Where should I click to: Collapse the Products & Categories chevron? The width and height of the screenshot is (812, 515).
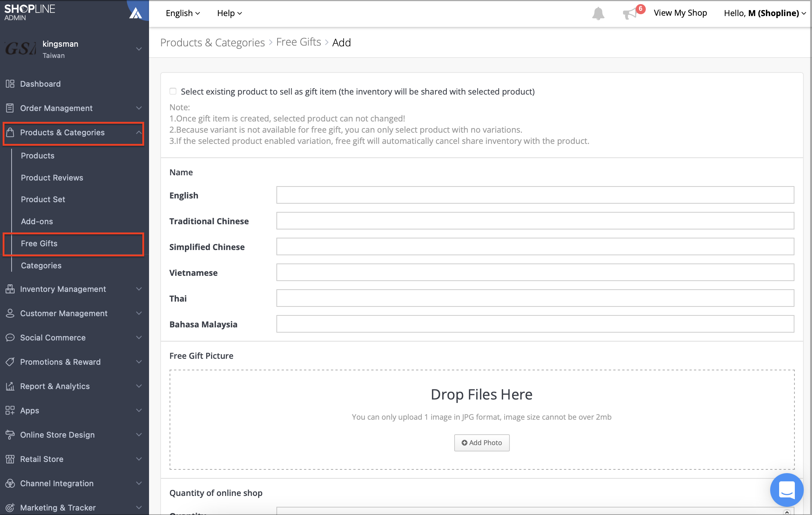139,132
